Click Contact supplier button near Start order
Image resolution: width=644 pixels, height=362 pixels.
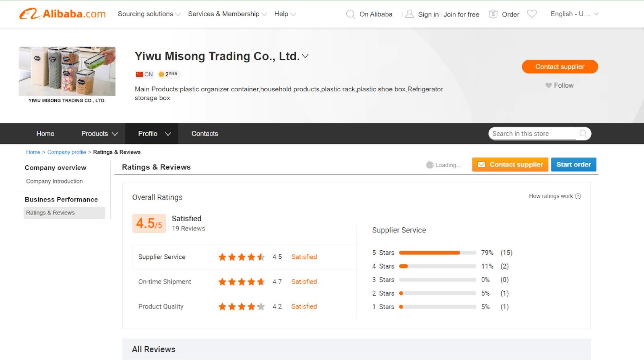click(510, 165)
